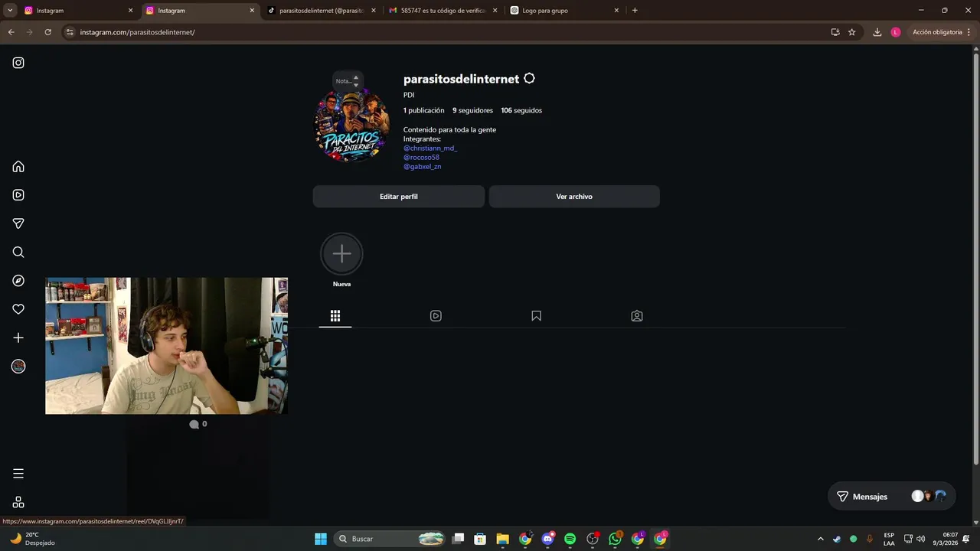Switch to the posts grid tab
The height and width of the screenshot is (551, 980).
coord(335,316)
